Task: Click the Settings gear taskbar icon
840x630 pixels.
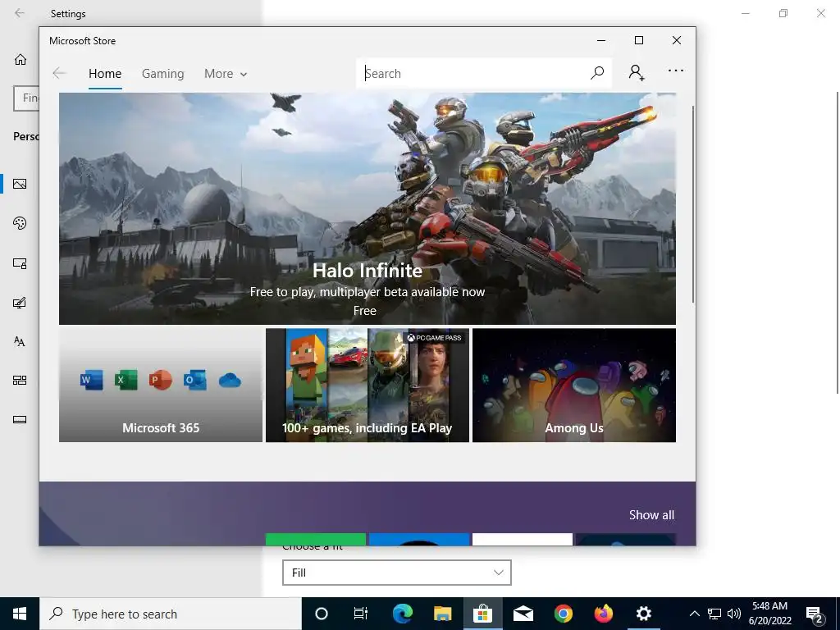Action: (643, 614)
